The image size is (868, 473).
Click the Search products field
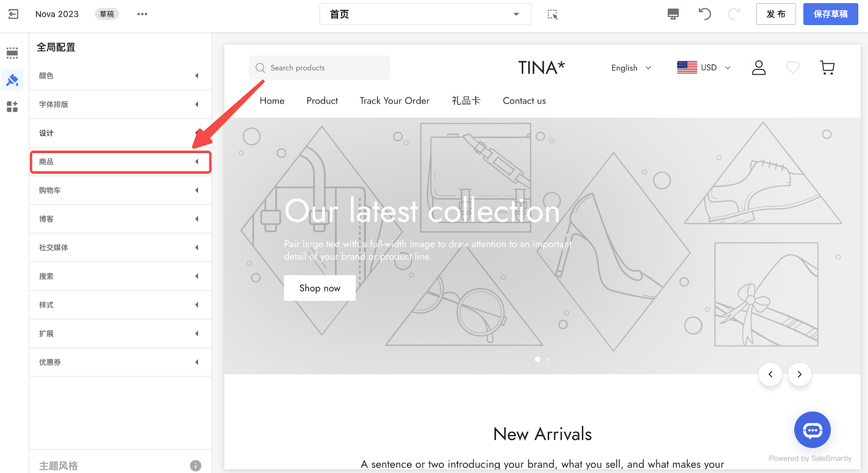tap(320, 68)
